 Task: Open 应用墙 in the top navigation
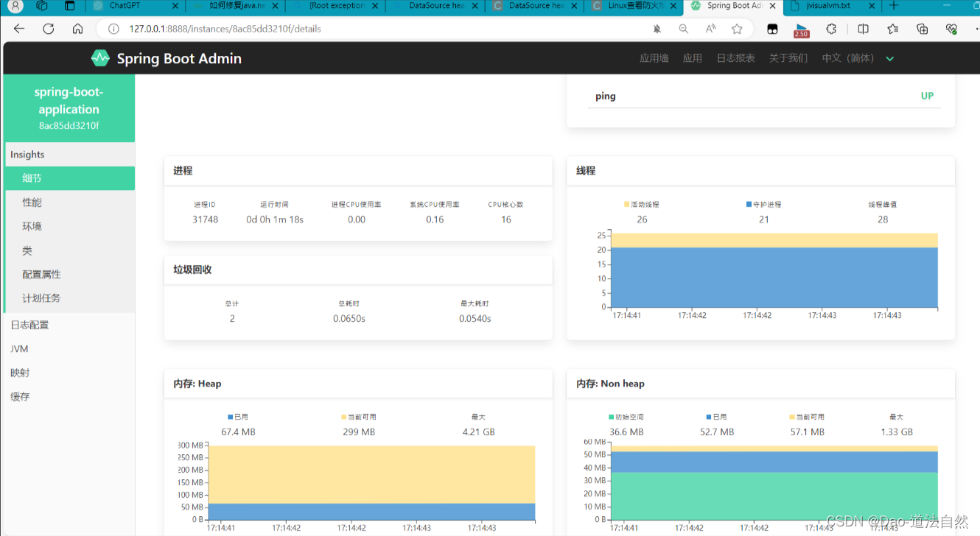coord(654,58)
